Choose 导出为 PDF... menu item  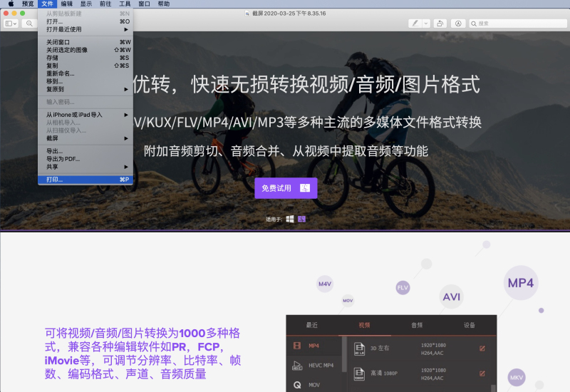pyautogui.click(x=85, y=159)
